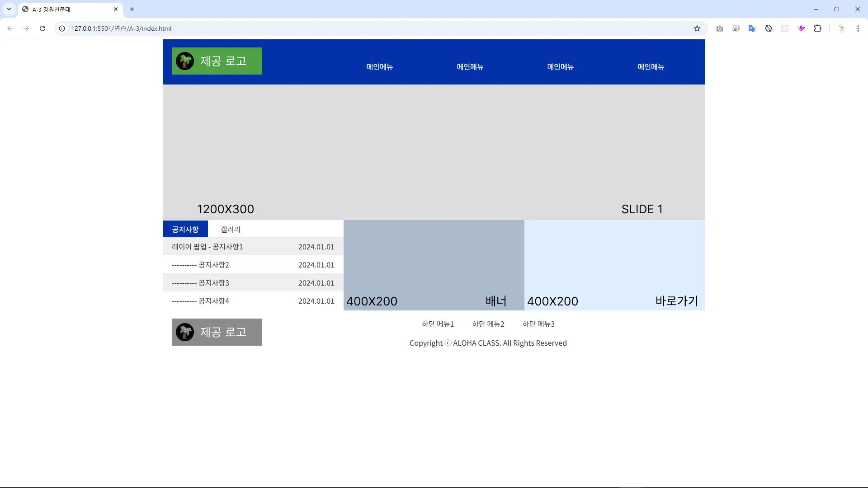Bookmark this page with the star icon

697,28
